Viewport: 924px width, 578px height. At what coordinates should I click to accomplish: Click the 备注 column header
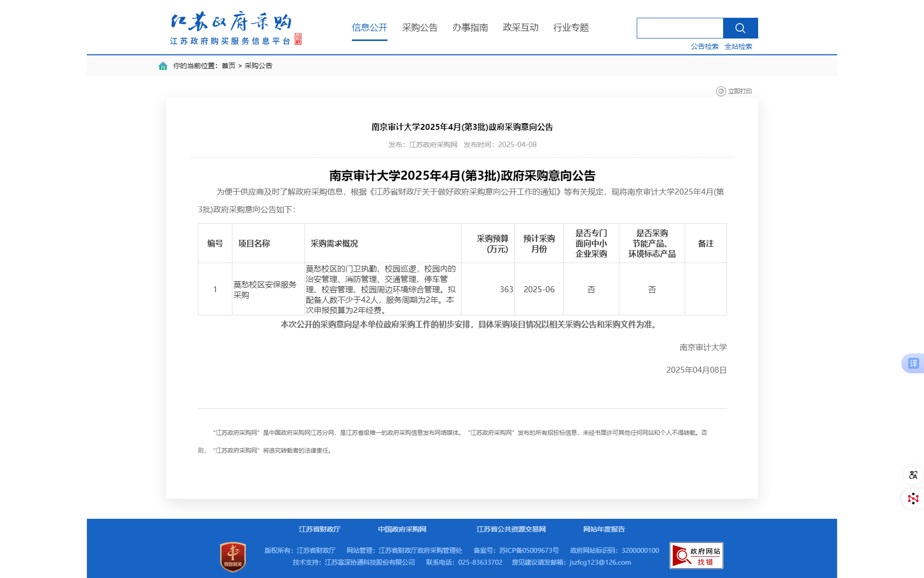coord(706,243)
